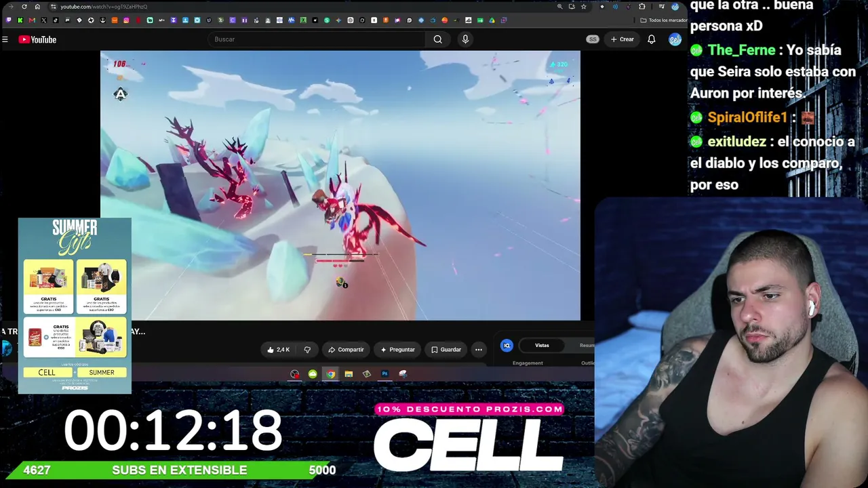The image size is (868, 488).
Task: Select the Vistas tab
Action: click(542, 346)
